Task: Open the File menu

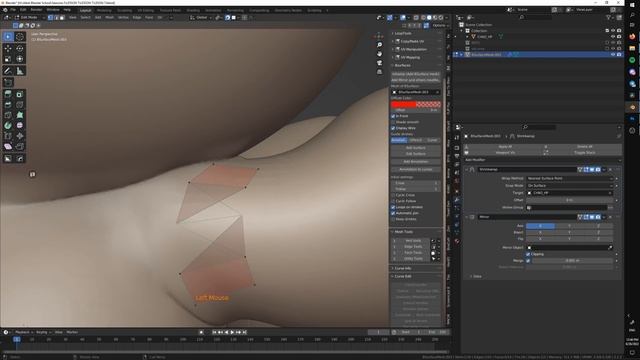Action: click(13, 9)
